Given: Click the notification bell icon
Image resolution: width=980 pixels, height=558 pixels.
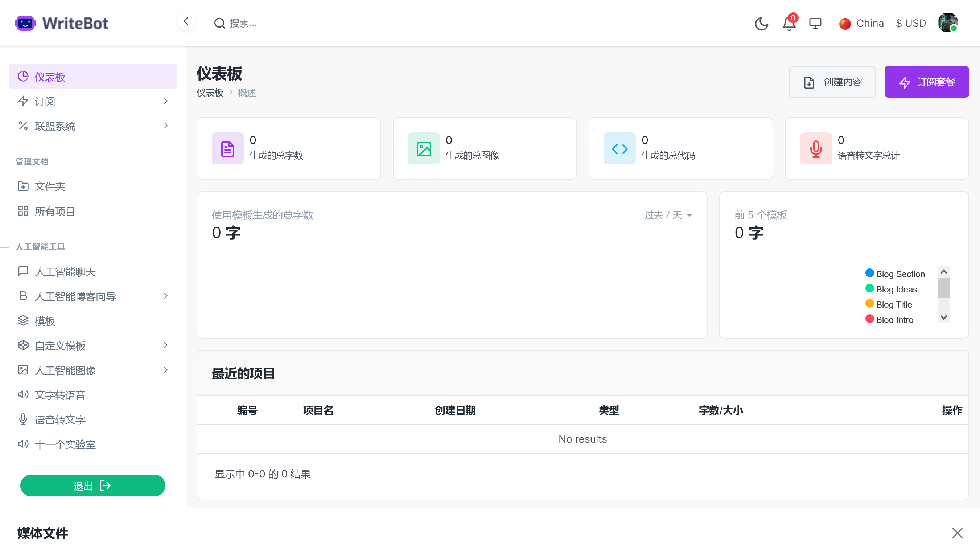Looking at the screenshot, I should point(789,24).
